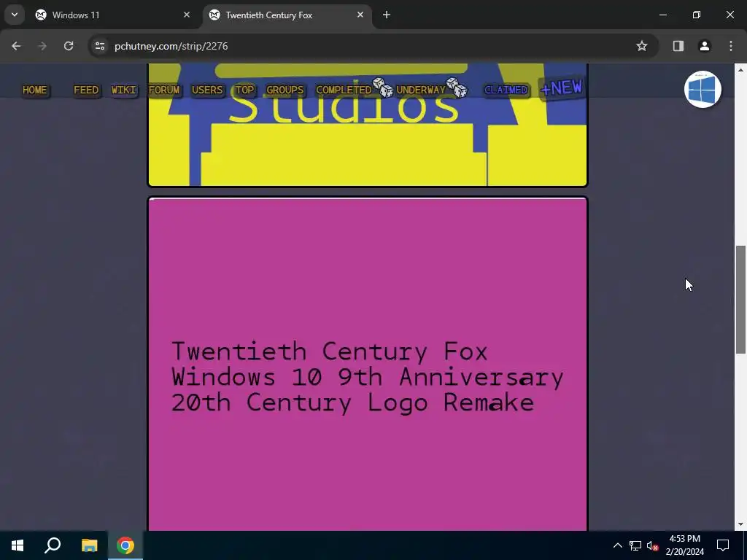Viewport: 747px width, 560px height.
Task: Open a new browser tab
Action: [387, 15]
